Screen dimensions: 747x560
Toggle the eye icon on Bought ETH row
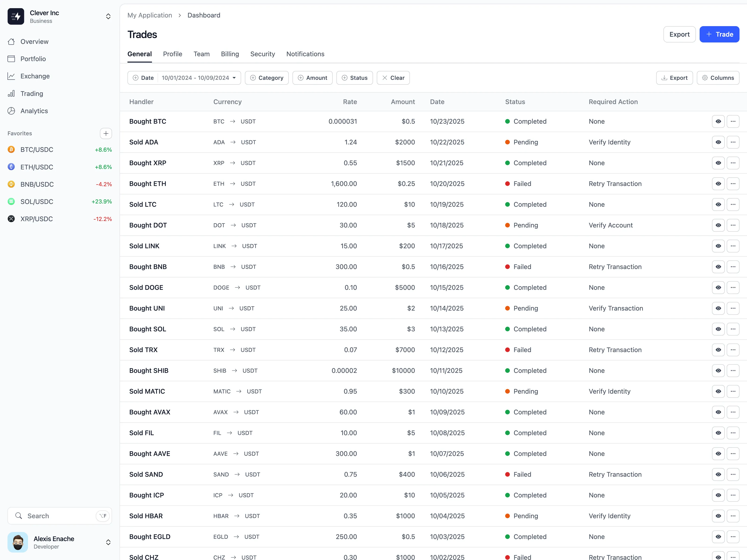(x=718, y=184)
